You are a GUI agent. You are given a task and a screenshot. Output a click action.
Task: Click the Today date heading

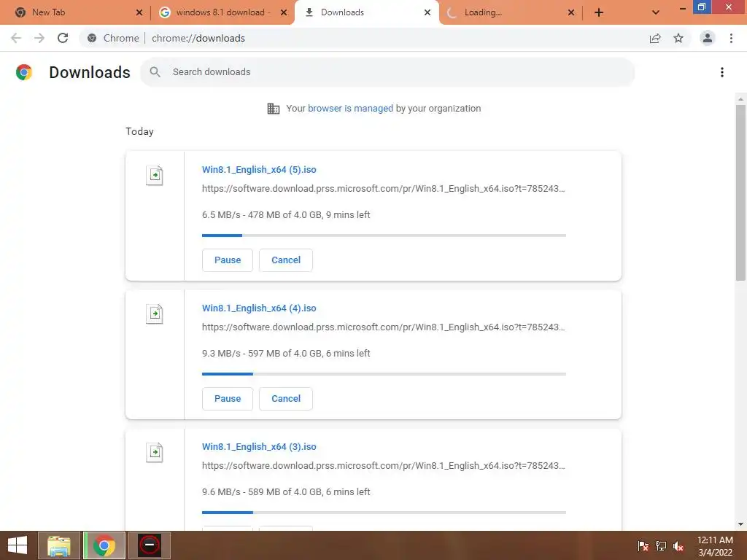[x=139, y=131]
